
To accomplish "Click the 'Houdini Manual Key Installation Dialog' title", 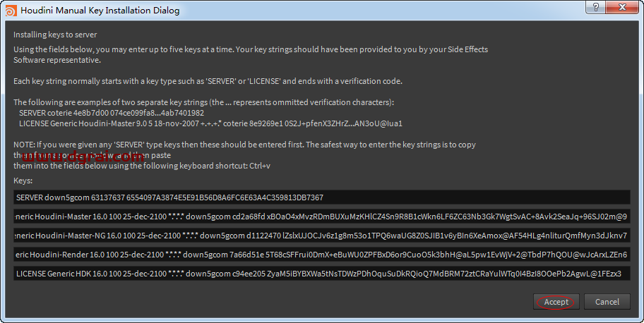I will [x=100, y=11].
